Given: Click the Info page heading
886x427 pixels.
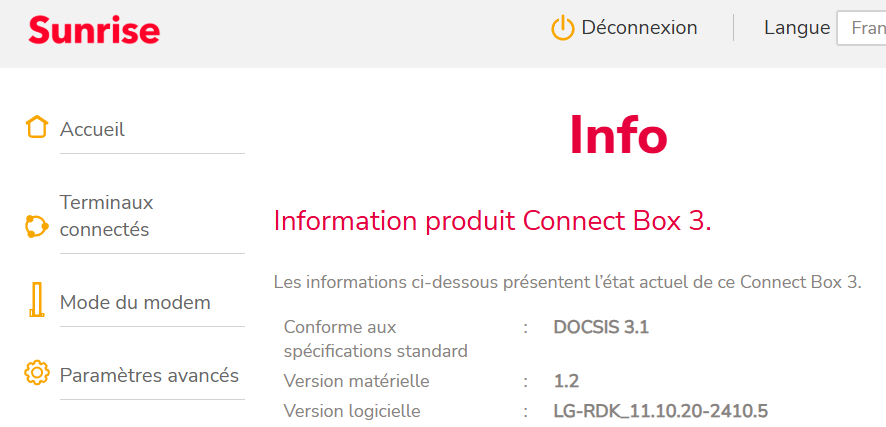Looking at the screenshot, I should point(618,135).
